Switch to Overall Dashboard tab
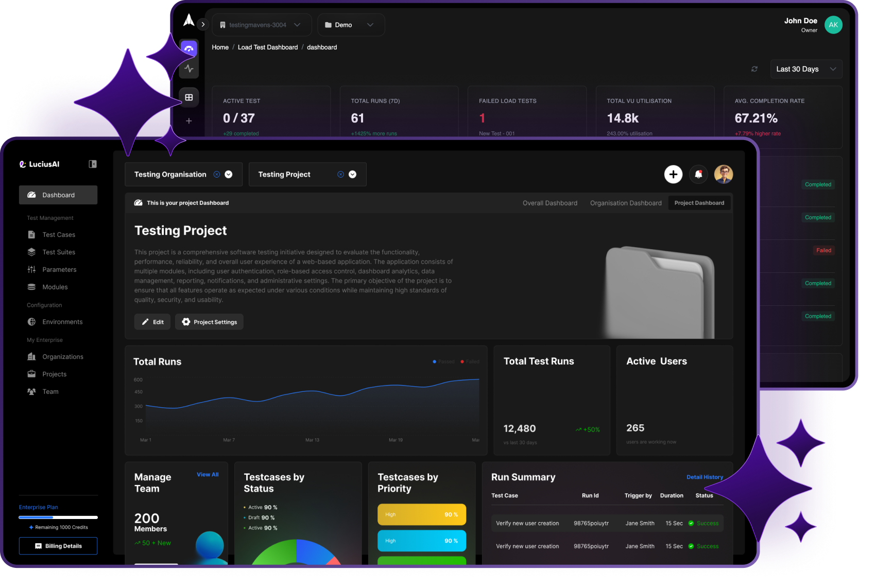The height and width of the screenshot is (588, 876). (550, 203)
